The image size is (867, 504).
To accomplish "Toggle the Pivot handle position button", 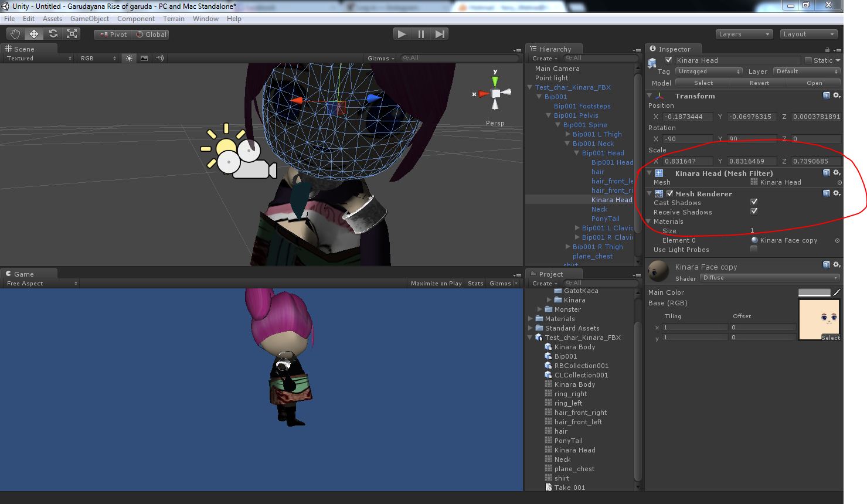I will click(x=114, y=35).
